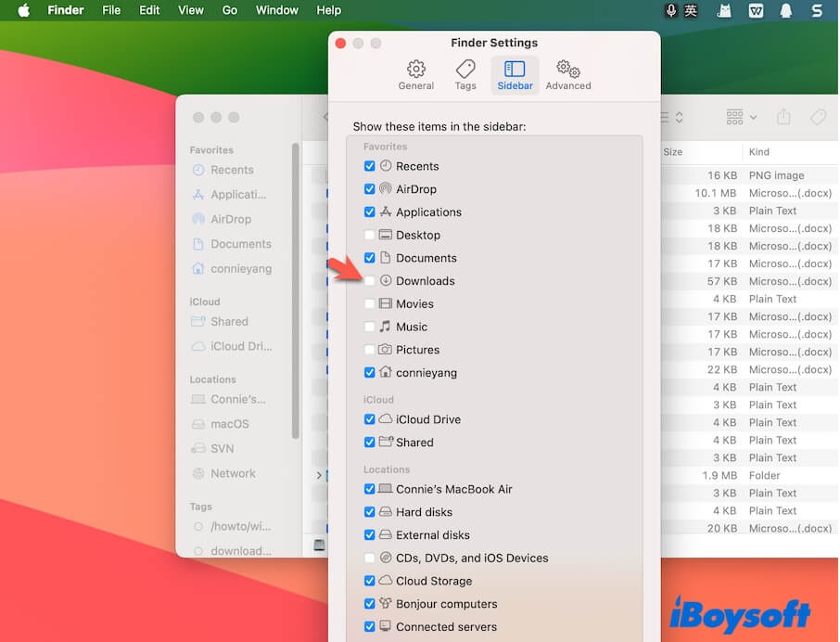
Task: Click the AirDrop icon in the sidebar
Action: [197, 219]
